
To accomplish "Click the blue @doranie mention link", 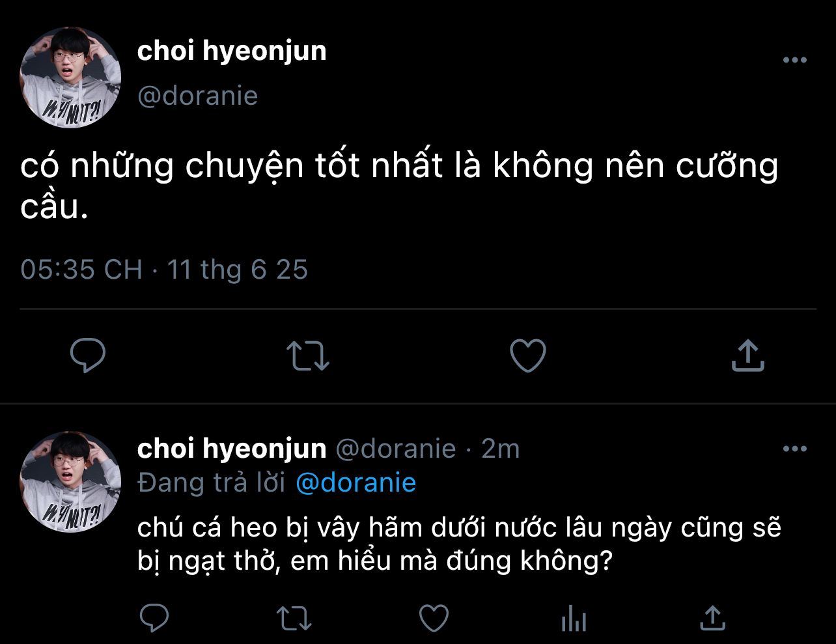I will tap(355, 483).
